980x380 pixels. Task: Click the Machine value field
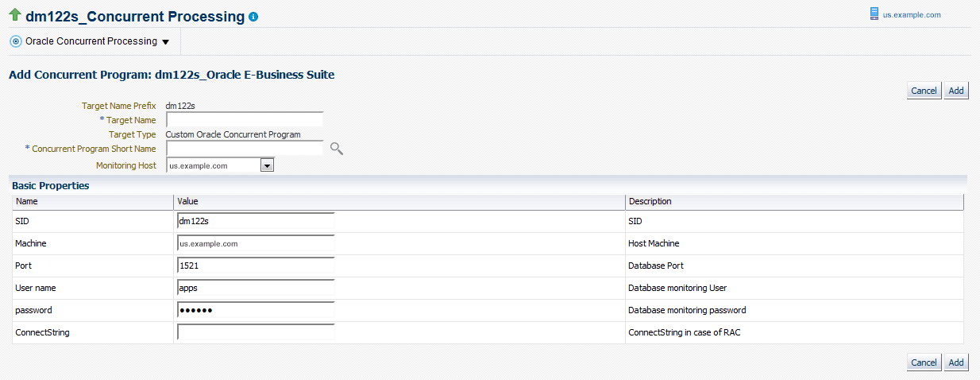pyautogui.click(x=256, y=243)
